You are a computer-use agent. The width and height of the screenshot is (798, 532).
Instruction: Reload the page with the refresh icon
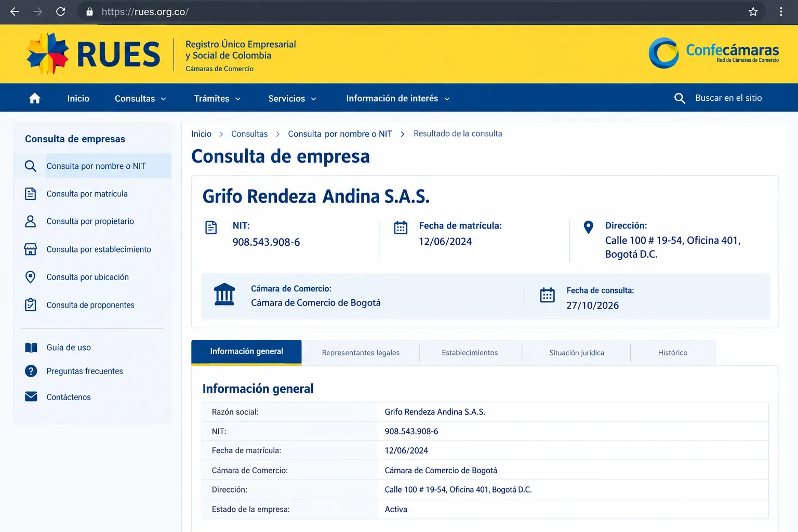tap(61, 11)
